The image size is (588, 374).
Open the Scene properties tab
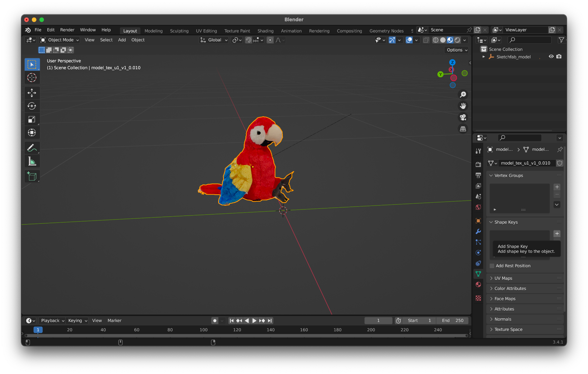(478, 196)
